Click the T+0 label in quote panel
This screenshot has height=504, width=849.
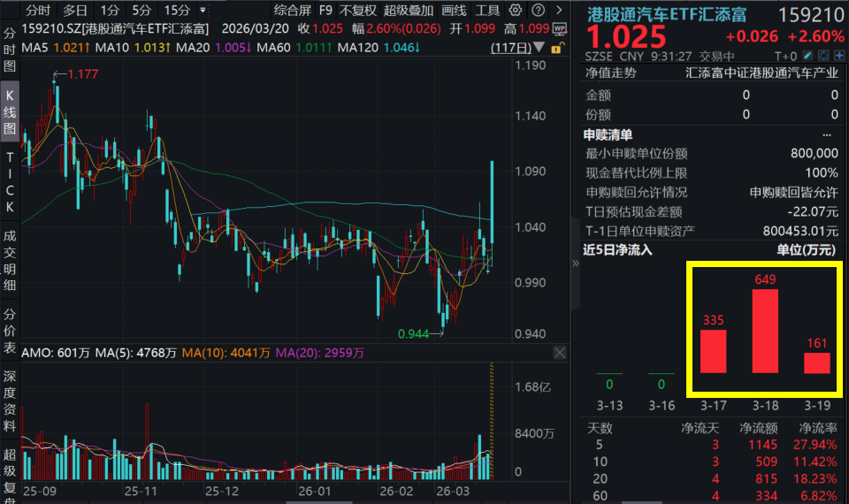(785, 56)
